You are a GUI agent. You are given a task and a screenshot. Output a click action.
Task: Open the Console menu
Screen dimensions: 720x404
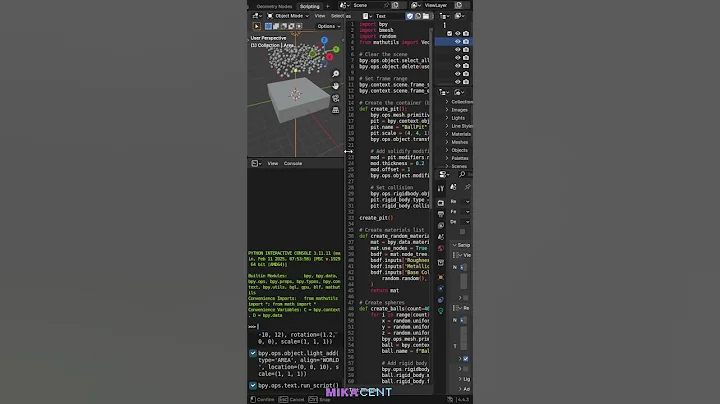pos(292,163)
